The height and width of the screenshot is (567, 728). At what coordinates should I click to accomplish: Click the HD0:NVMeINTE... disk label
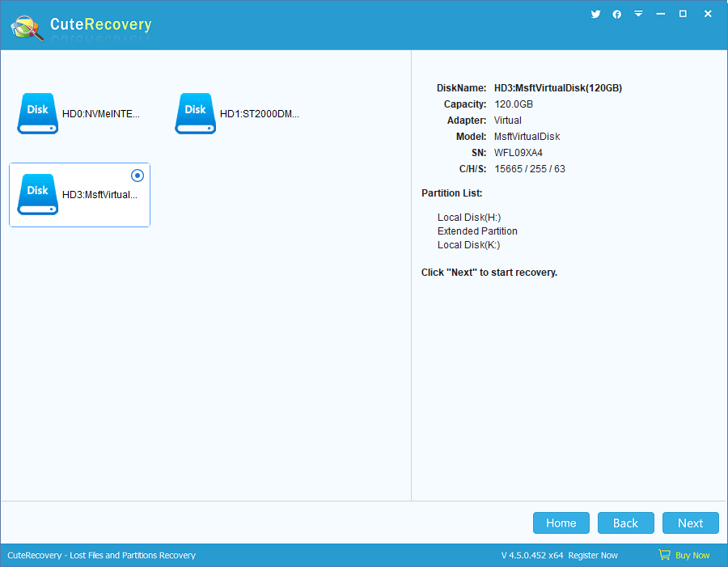[x=101, y=114]
